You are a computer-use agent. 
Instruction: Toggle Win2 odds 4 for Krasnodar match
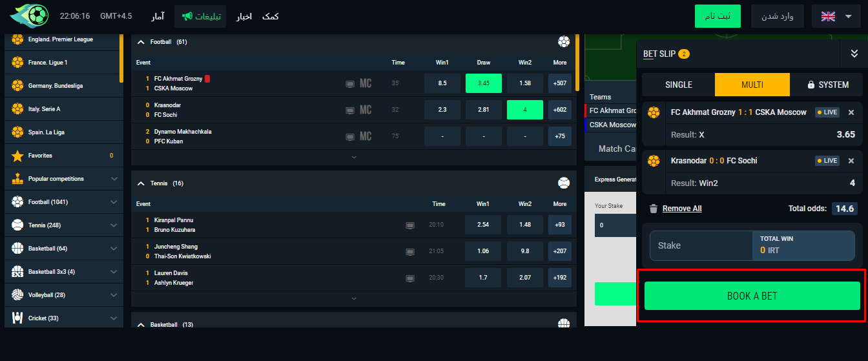coord(525,110)
